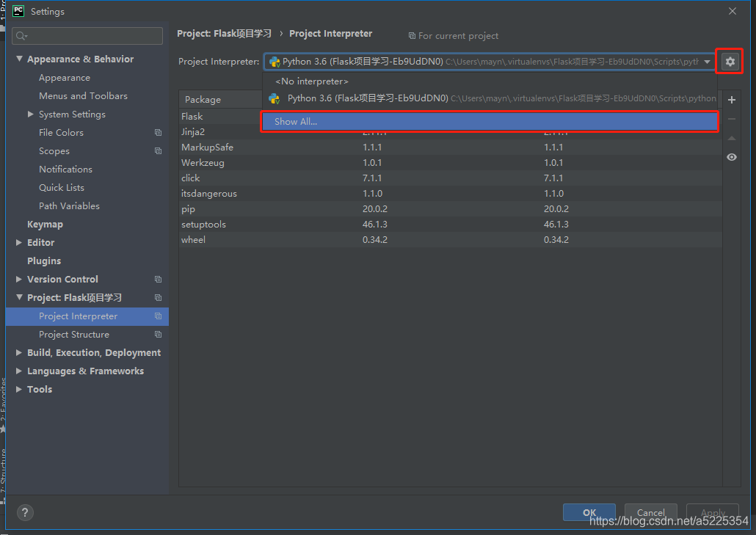
Task: Expand Build, Execution, Deployment section
Action: pos(19,353)
